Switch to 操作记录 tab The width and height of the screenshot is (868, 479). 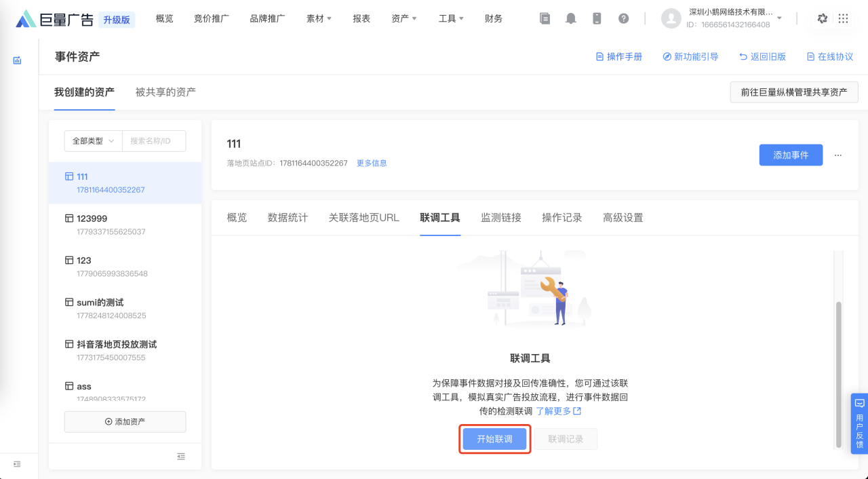tap(562, 218)
